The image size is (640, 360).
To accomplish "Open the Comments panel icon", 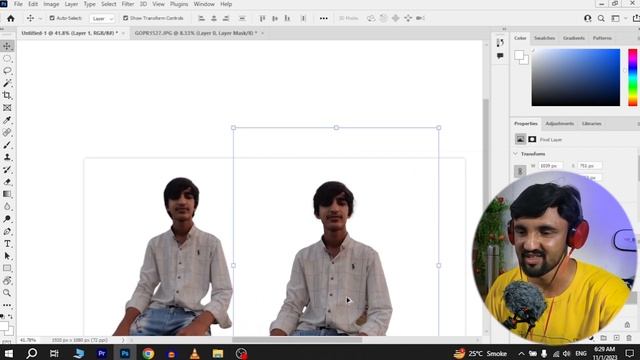I will (x=500, y=56).
